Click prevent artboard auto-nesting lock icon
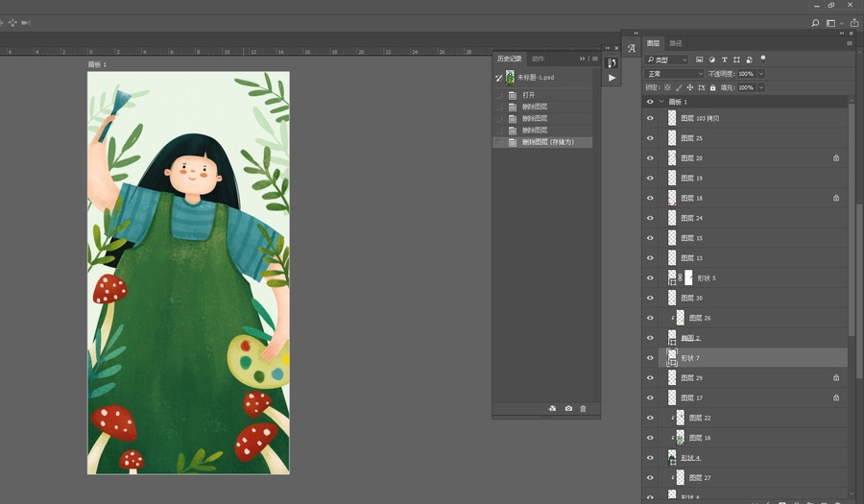The image size is (864, 504). [702, 87]
